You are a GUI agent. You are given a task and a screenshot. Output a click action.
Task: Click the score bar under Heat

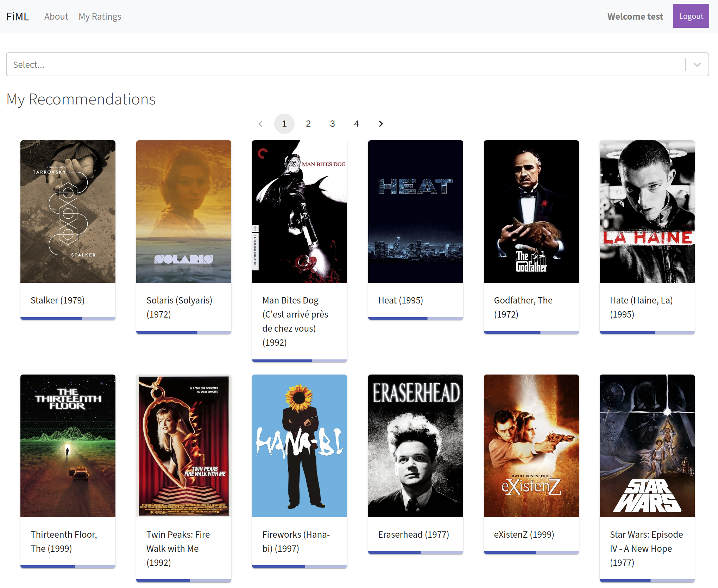tap(415, 318)
